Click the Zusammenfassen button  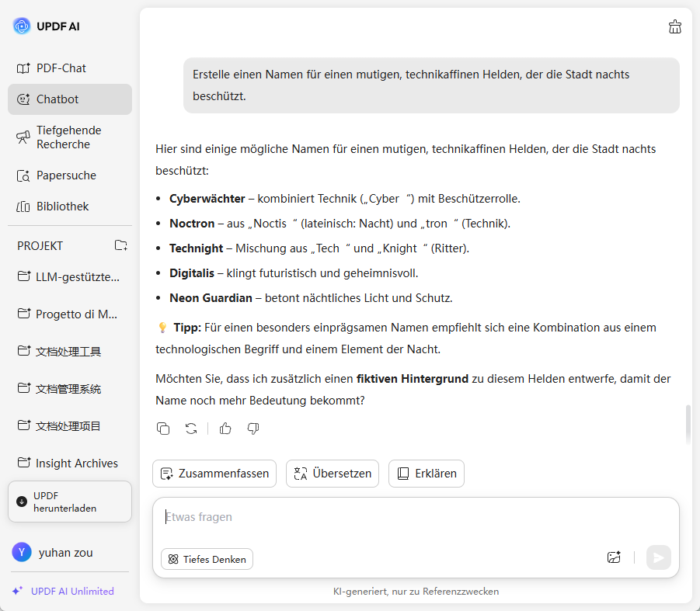click(214, 474)
